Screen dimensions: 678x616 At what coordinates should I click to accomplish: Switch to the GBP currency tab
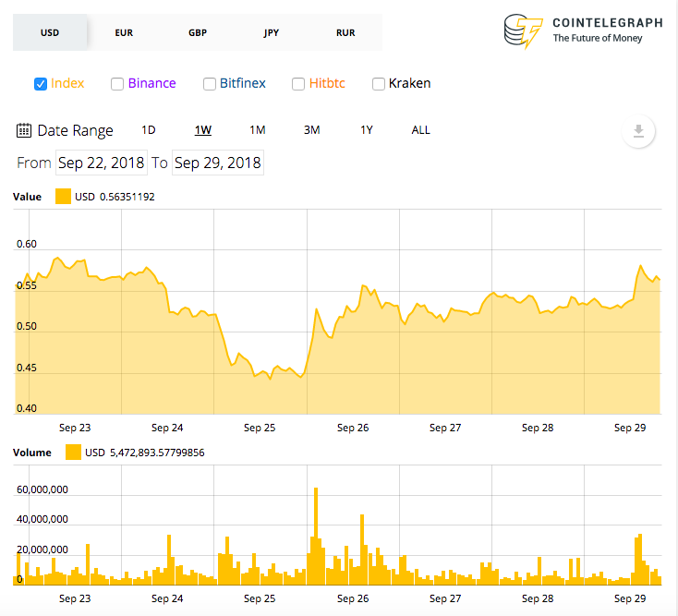(x=198, y=32)
